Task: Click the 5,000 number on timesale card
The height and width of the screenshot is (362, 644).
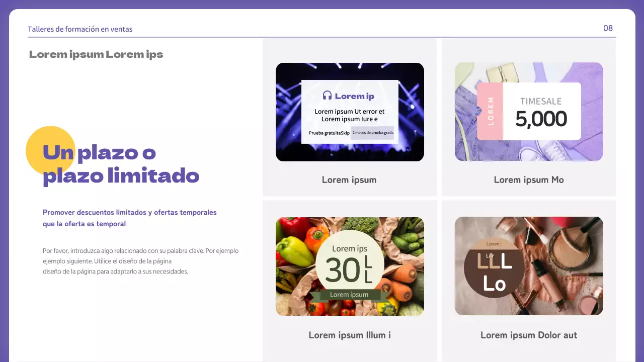Action: pos(541,120)
